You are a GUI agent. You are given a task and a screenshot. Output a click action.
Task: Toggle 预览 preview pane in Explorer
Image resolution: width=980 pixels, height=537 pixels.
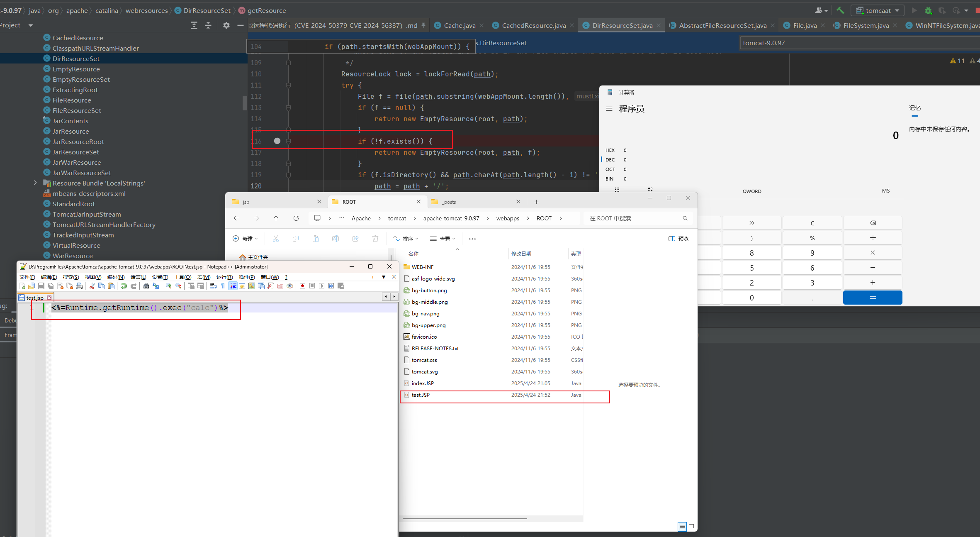tap(678, 239)
